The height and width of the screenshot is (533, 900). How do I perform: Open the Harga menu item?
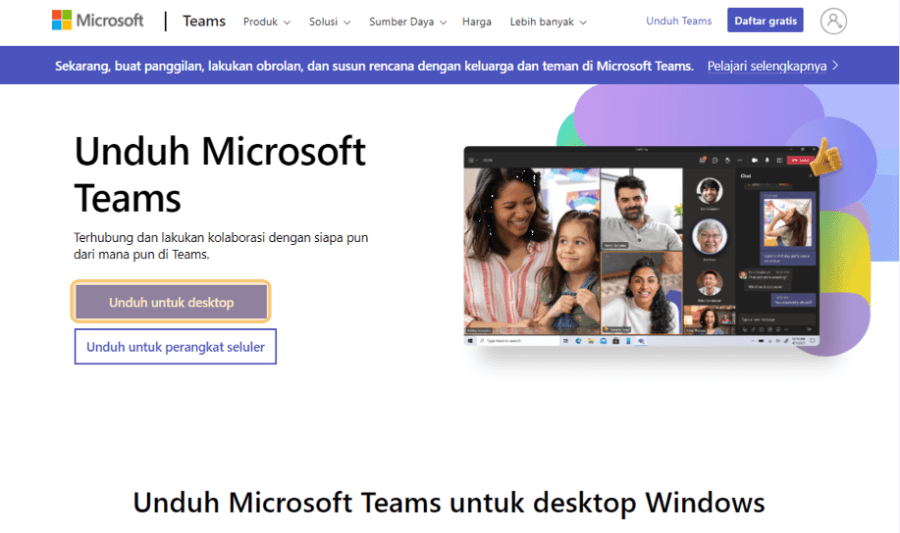pos(476,22)
